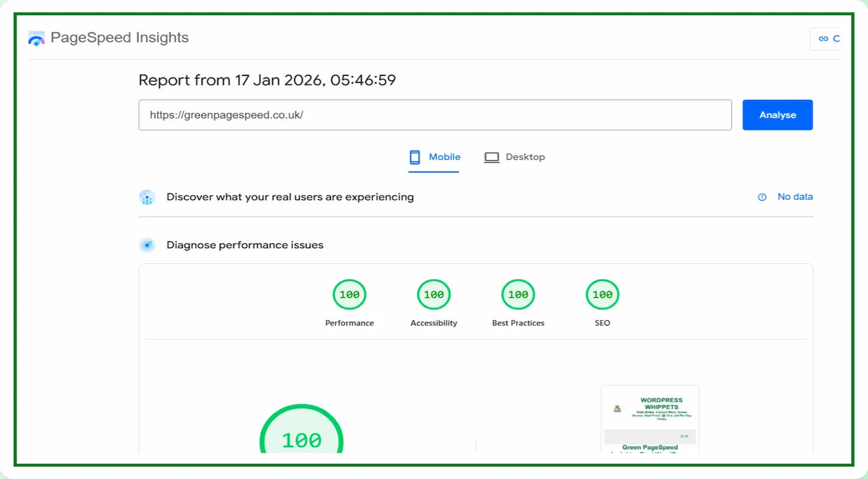
Task: Click the PageSpeed Insights logo icon
Action: click(x=37, y=39)
